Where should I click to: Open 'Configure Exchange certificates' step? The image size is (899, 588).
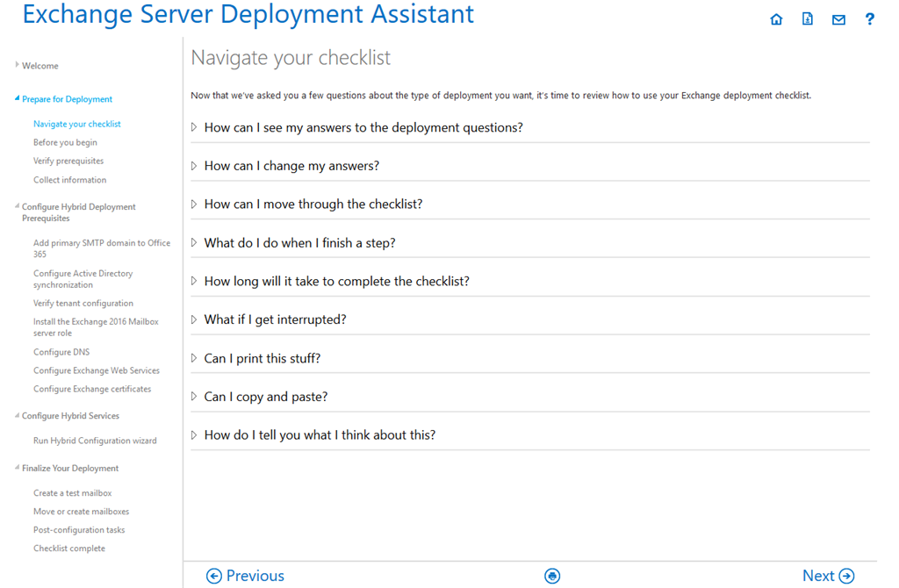pos(92,389)
